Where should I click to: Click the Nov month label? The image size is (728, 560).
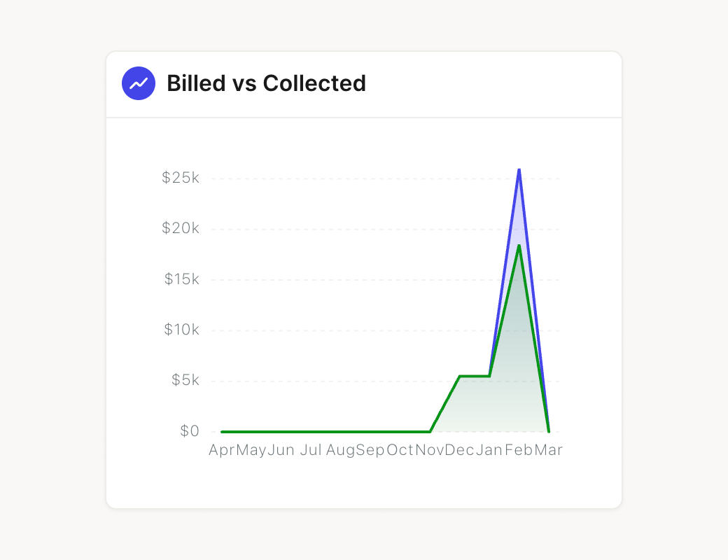430,450
